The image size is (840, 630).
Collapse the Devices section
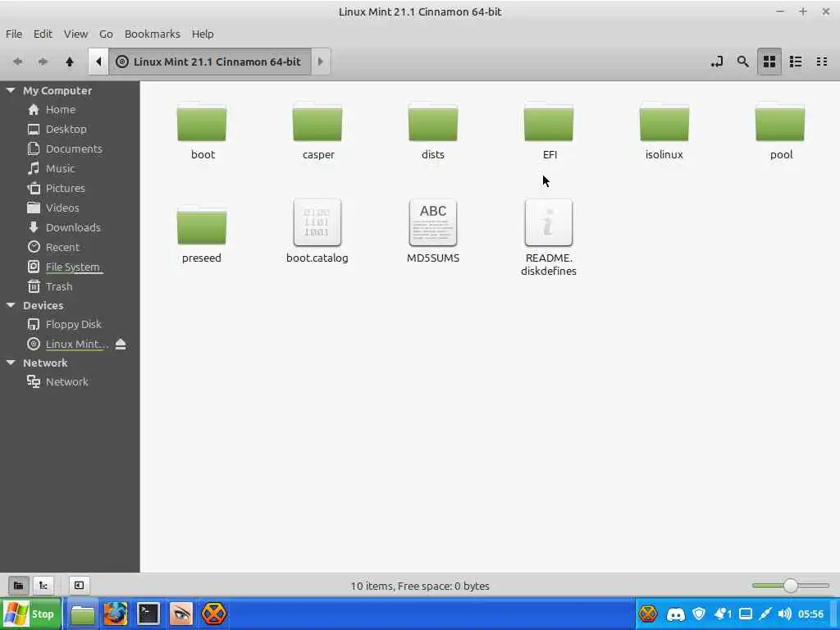pyautogui.click(x=11, y=305)
